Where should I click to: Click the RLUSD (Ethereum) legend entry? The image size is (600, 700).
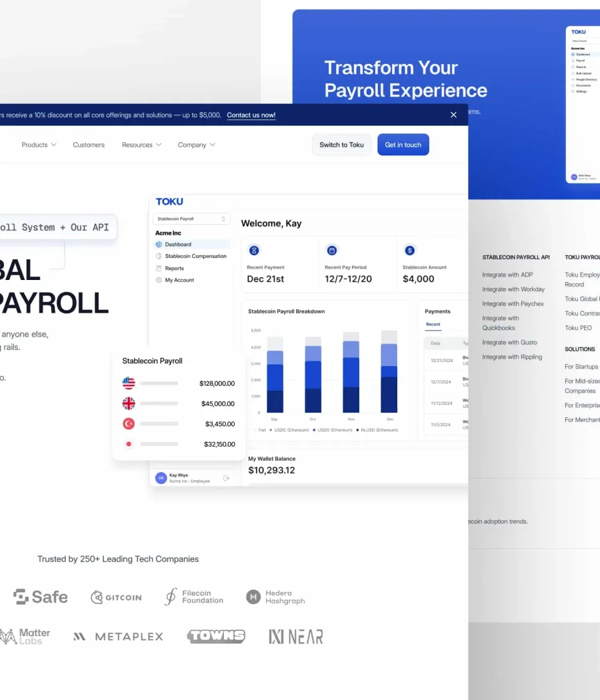[377, 430]
